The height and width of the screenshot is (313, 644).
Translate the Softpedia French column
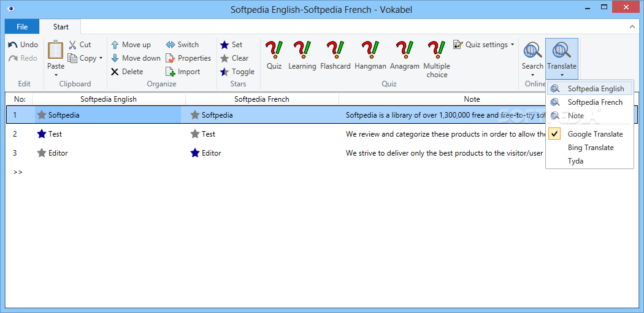pyautogui.click(x=590, y=102)
